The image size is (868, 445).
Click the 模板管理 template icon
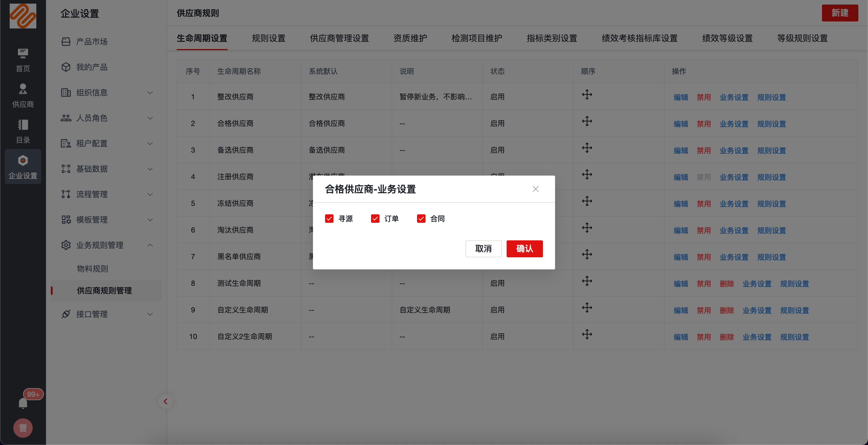coord(66,219)
